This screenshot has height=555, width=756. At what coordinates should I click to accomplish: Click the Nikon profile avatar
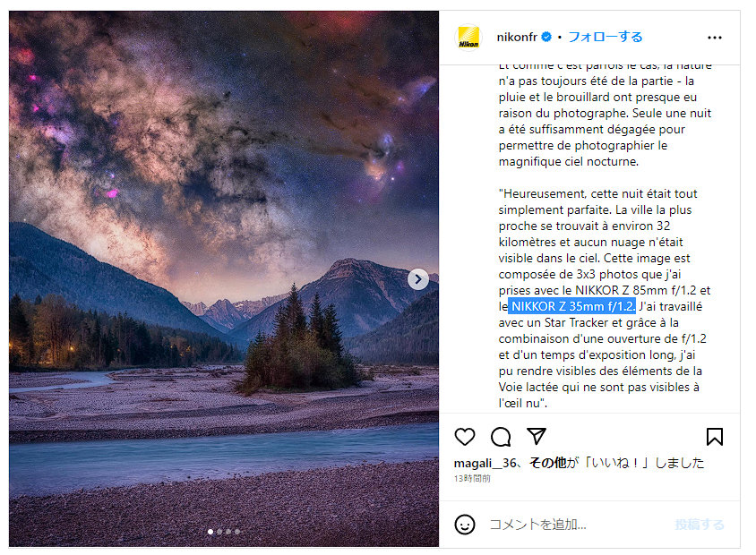pyautogui.click(x=468, y=38)
